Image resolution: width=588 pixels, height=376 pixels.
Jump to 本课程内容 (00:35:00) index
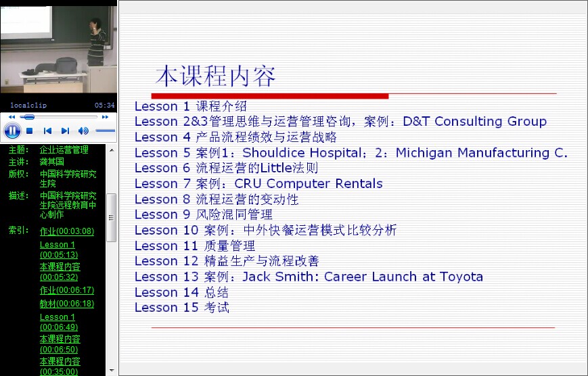point(60,367)
